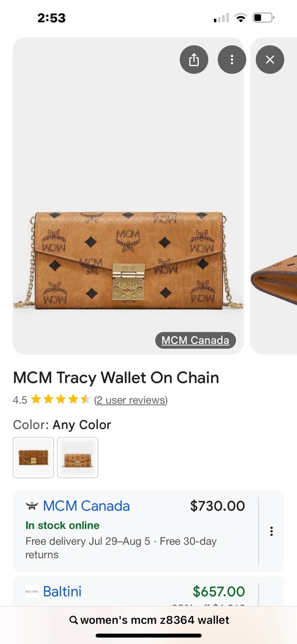Tap the share icon above product image
Viewport: 297px width, 644px height.
pyautogui.click(x=194, y=59)
